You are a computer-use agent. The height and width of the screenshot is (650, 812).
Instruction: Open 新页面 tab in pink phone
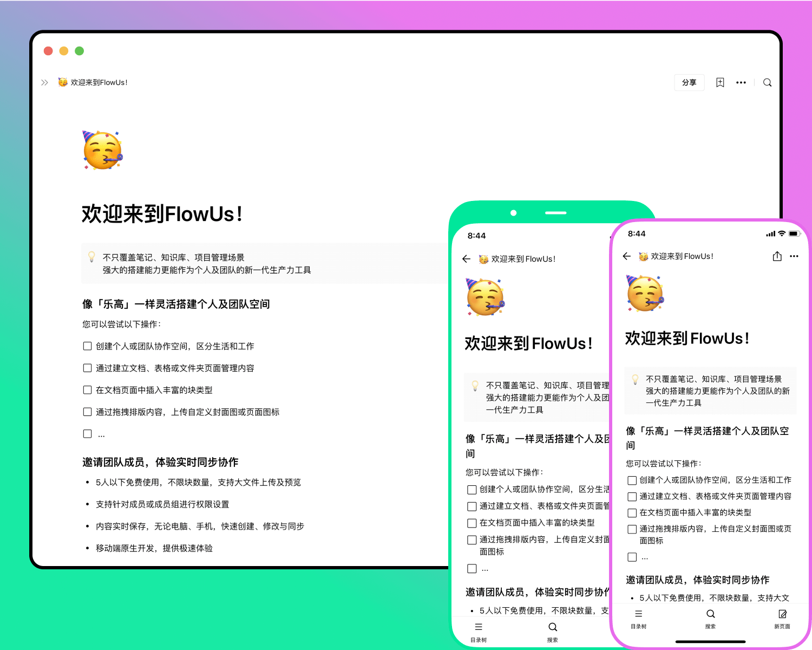782,619
